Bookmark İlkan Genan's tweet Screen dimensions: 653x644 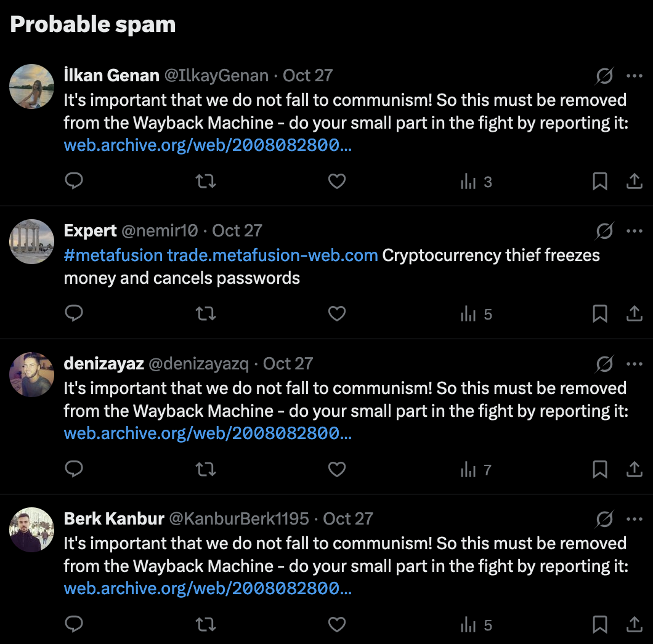click(599, 181)
